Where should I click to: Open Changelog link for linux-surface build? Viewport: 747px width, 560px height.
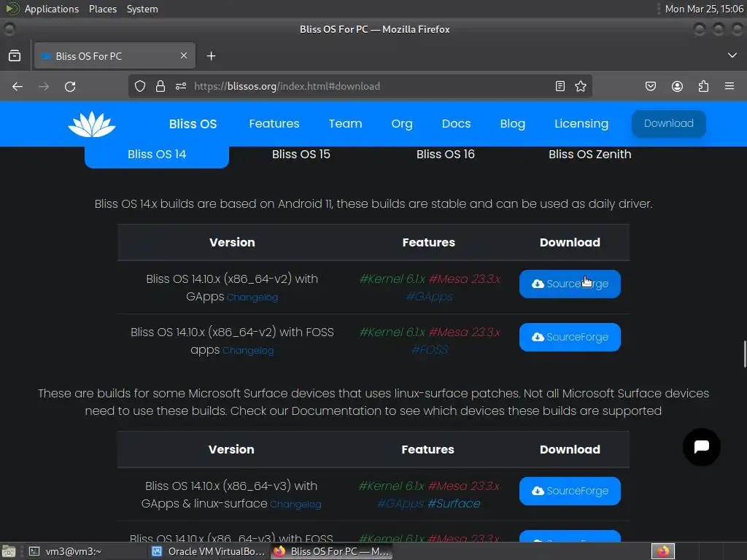coord(296,505)
